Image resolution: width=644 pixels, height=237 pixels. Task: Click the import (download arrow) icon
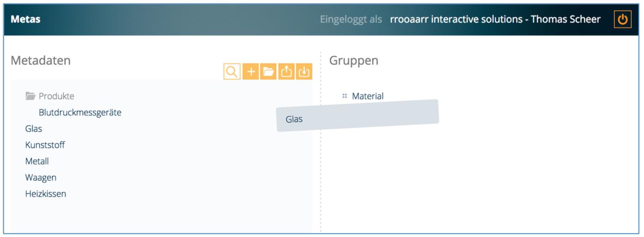(x=304, y=71)
